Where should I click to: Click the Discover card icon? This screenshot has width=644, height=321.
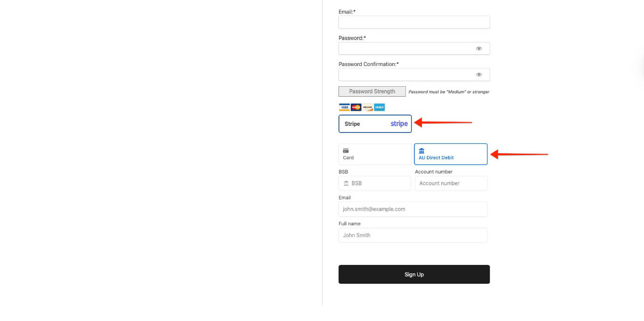pos(367,107)
